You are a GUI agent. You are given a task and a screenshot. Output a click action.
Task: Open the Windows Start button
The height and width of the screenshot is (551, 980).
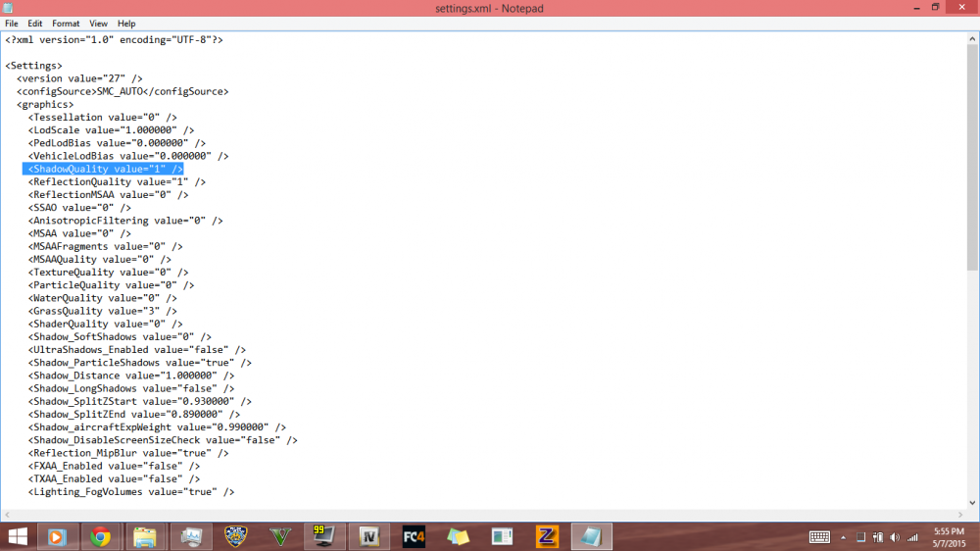point(18,536)
